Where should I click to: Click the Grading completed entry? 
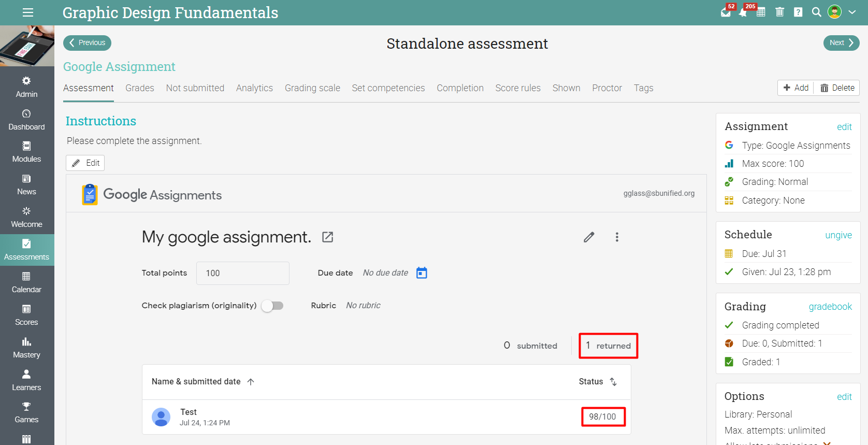tap(780, 325)
